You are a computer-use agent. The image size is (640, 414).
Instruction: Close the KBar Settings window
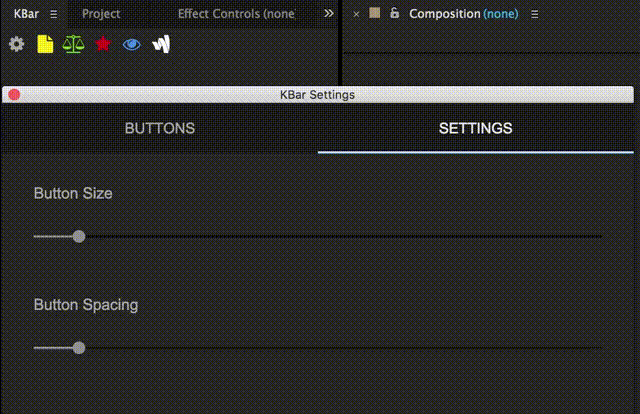[x=14, y=95]
